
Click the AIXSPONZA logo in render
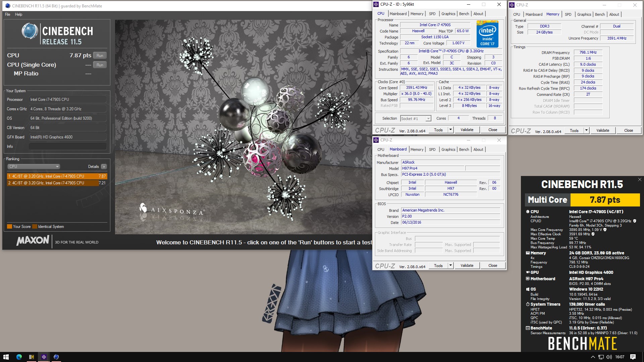click(x=172, y=209)
